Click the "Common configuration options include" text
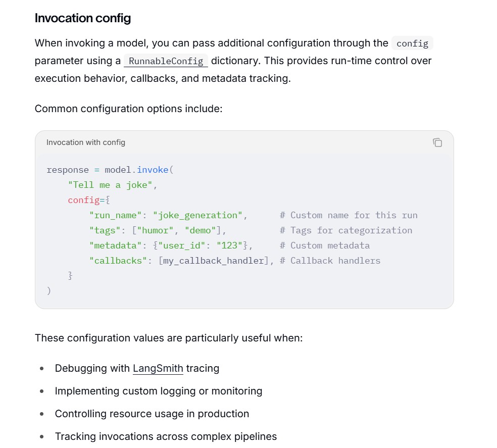 tap(129, 109)
